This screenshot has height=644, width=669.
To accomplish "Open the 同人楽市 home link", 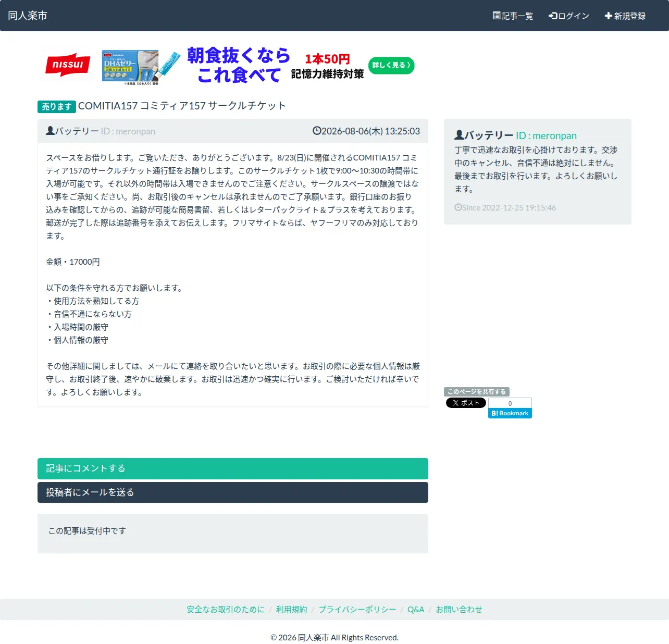I will pos(28,16).
